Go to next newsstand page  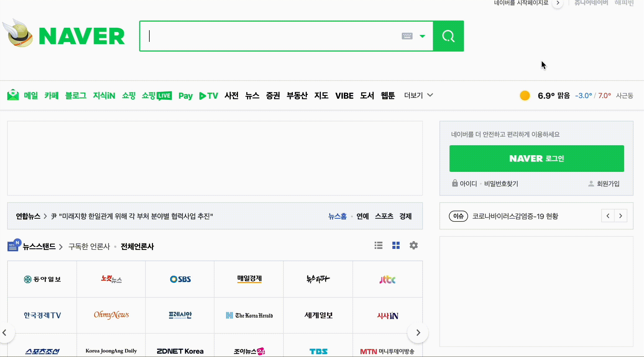tap(418, 332)
